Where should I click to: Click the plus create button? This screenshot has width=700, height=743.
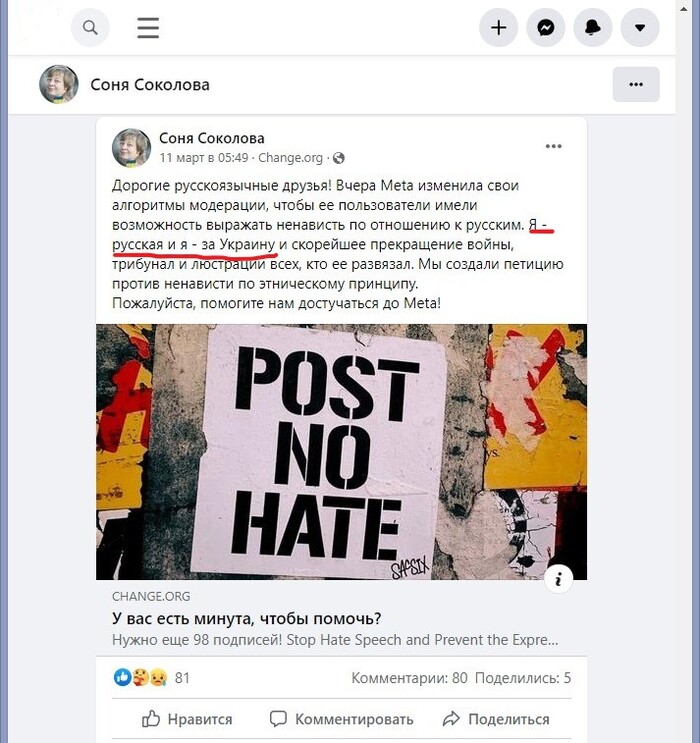coord(498,27)
